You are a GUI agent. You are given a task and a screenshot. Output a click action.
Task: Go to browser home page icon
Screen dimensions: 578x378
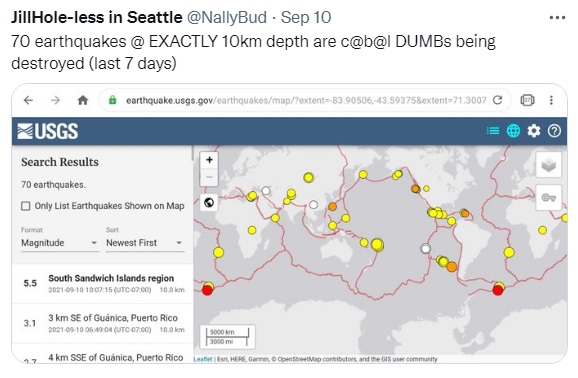coord(83,100)
